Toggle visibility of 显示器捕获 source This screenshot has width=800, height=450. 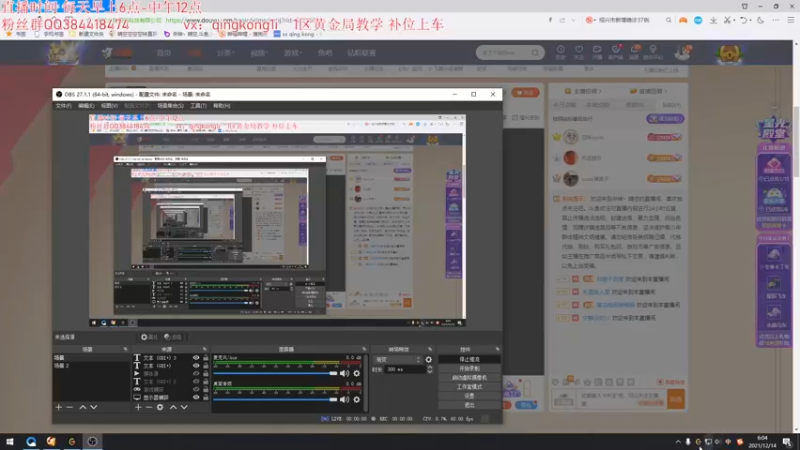click(196, 397)
